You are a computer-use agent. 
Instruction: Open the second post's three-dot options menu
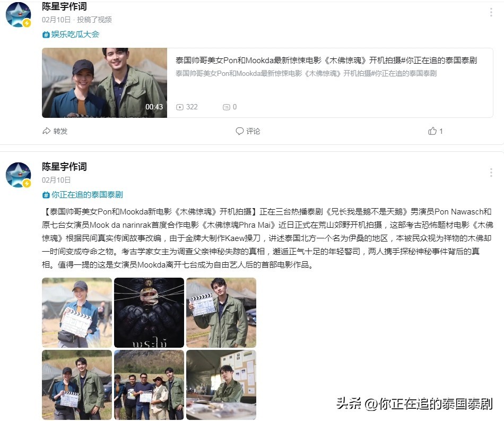[x=491, y=173]
